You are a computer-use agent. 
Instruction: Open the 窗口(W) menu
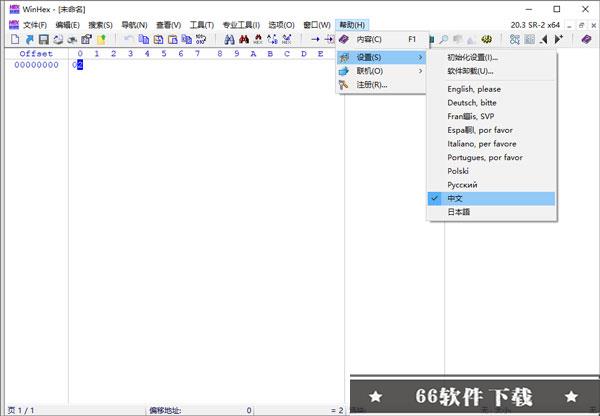click(317, 25)
